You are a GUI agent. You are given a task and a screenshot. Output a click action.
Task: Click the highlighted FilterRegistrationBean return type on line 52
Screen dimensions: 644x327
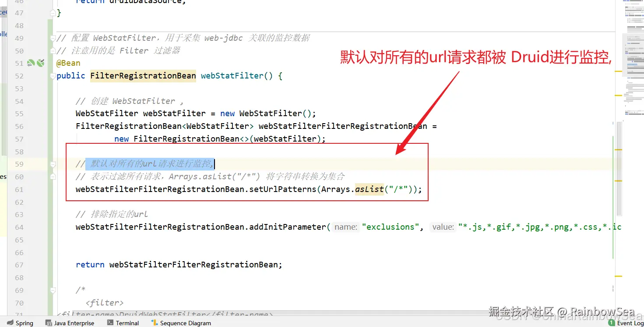(143, 76)
